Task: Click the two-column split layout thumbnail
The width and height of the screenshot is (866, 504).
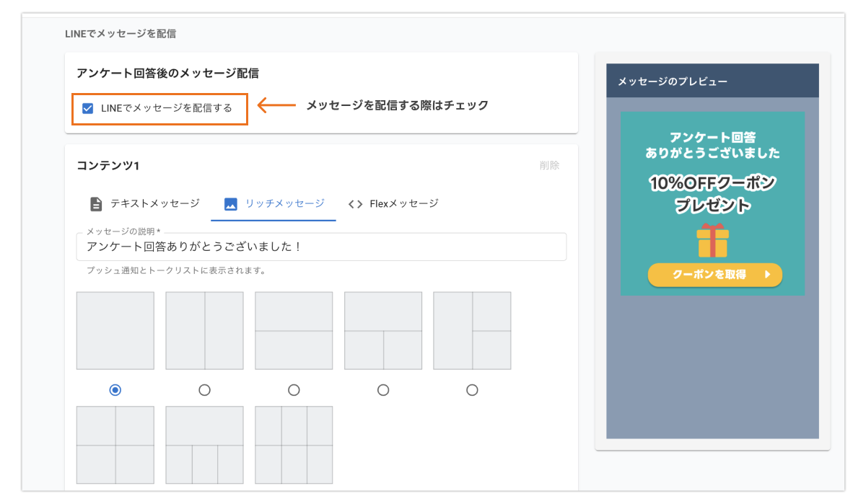Action: [x=205, y=331]
